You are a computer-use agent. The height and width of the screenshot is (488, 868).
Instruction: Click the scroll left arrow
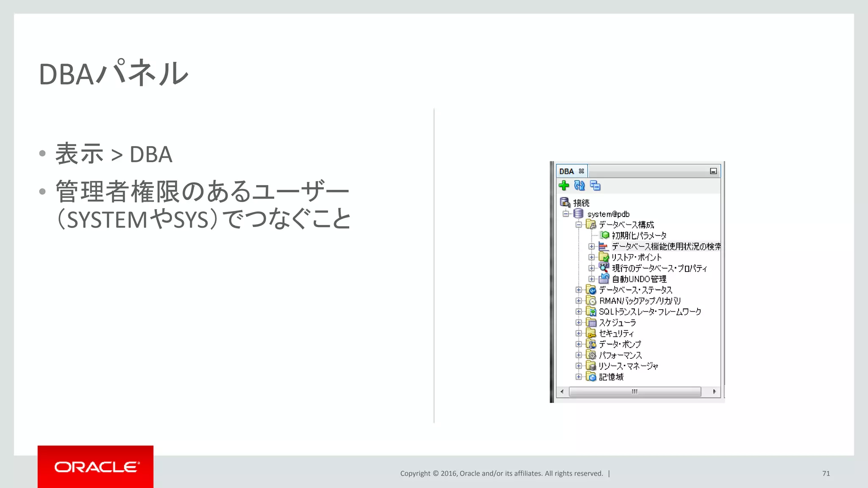pos(562,391)
